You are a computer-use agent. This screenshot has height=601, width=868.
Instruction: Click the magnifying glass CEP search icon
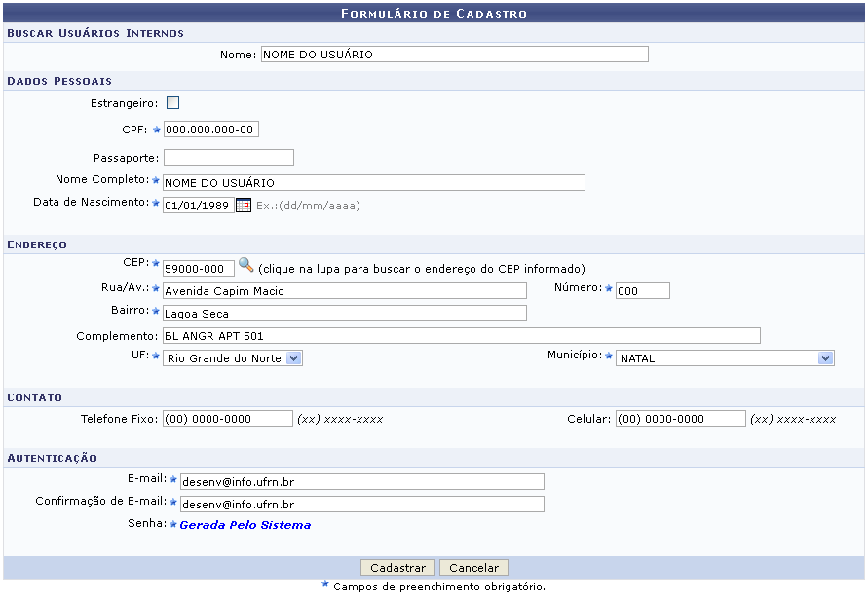coord(245,265)
